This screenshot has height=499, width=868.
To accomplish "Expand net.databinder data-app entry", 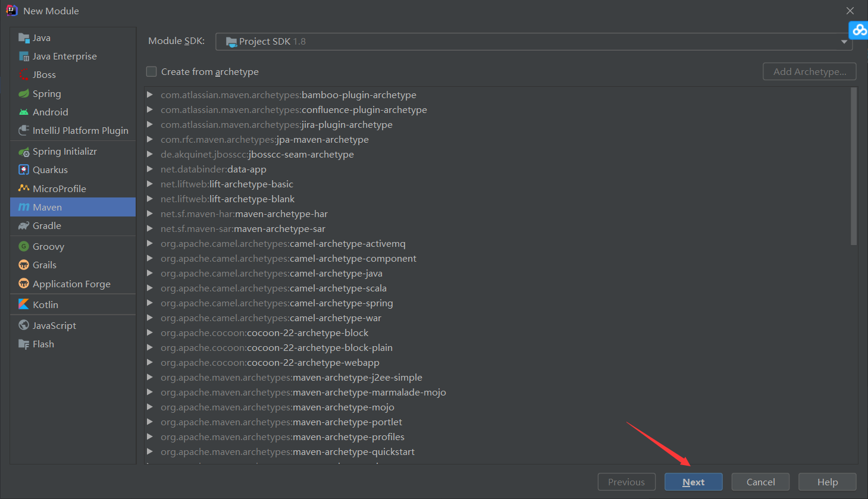I will point(150,169).
